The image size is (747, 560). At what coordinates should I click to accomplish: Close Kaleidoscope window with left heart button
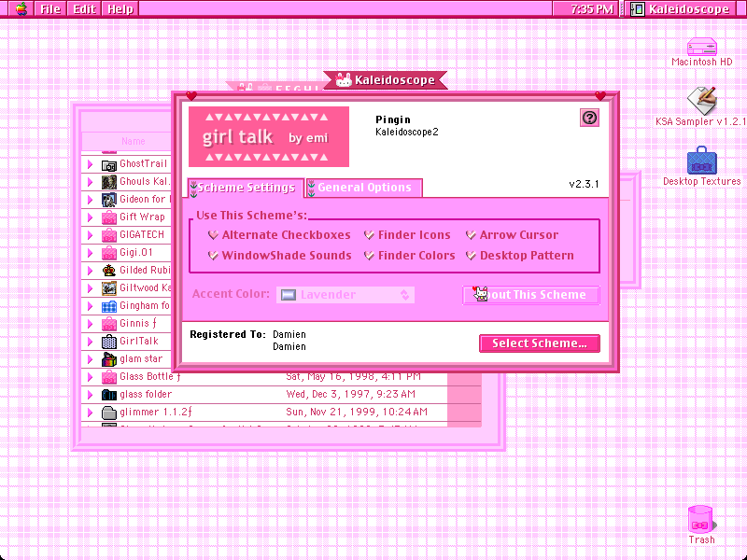(x=191, y=96)
